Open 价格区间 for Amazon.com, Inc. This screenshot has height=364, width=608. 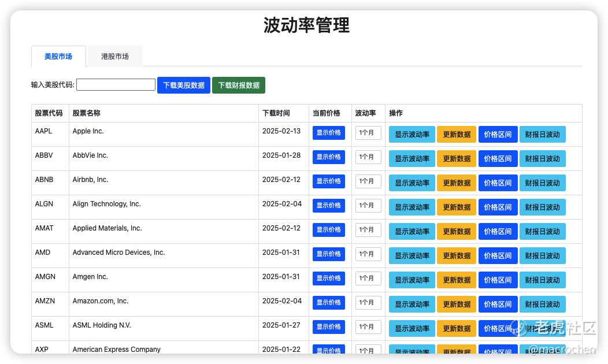(498, 304)
